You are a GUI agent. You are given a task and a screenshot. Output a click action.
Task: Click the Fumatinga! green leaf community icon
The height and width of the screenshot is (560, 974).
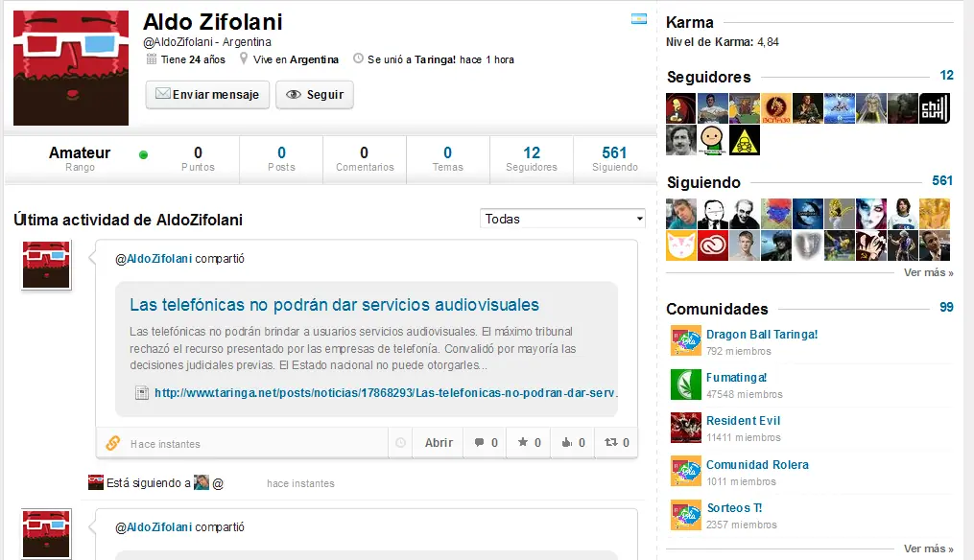tap(686, 385)
